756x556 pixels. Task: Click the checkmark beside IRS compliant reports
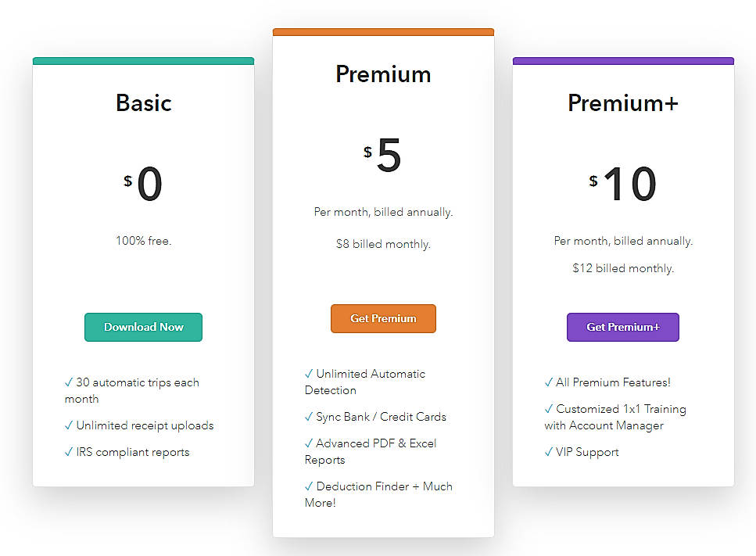point(69,452)
